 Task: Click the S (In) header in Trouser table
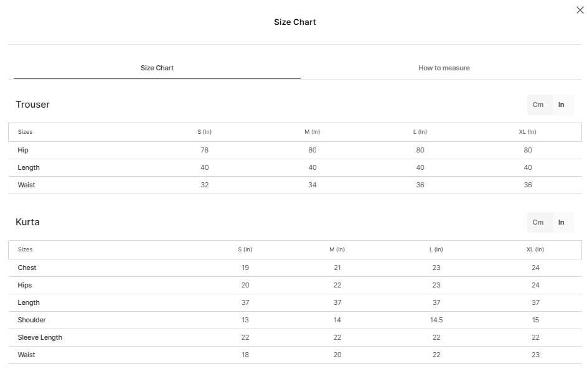click(204, 132)
